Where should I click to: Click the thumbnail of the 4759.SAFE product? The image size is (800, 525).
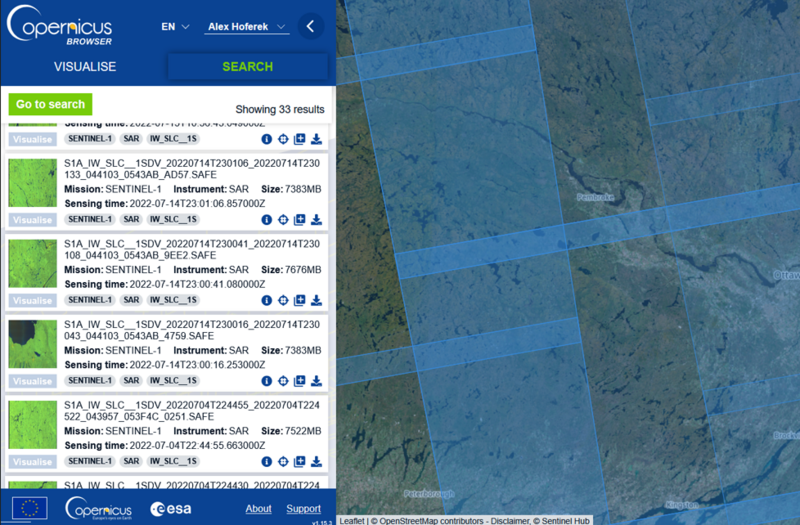pyautogui.click(x=33, y=344)
